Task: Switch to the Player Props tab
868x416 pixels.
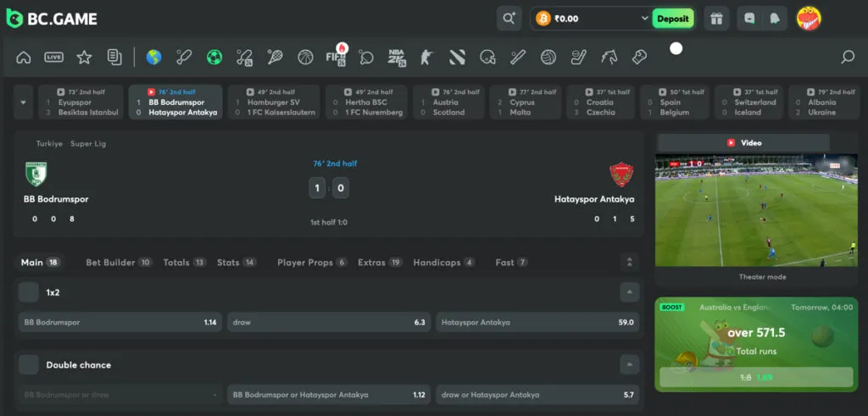Action: pyautogui.click(x=312, y=262)
